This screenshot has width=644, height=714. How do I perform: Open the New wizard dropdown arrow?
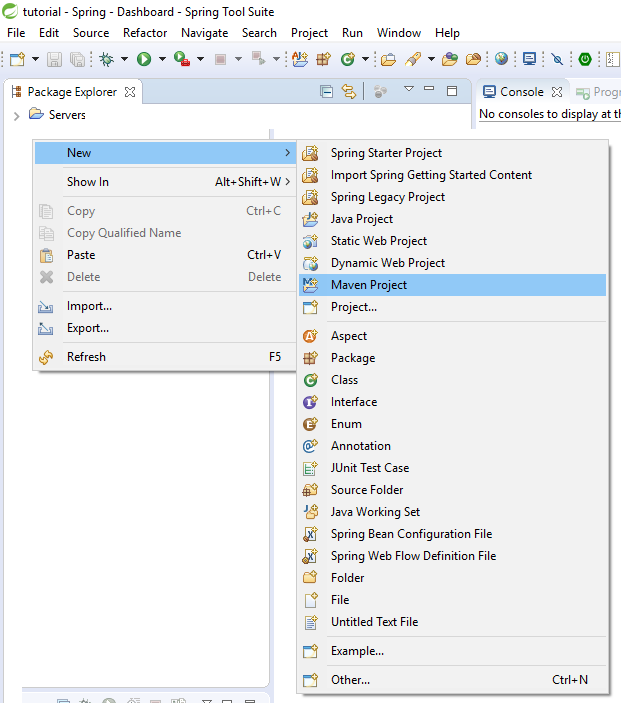coord(35,59)
